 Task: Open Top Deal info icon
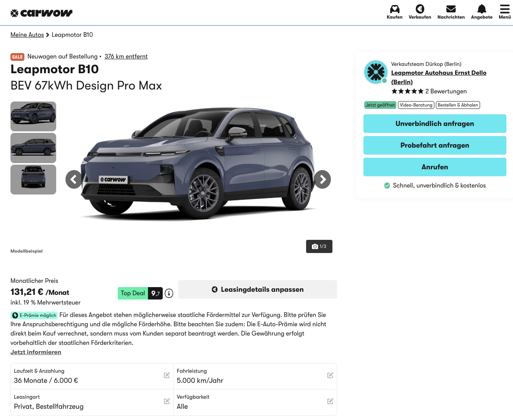pyautogui.click(x=169, y=293)
